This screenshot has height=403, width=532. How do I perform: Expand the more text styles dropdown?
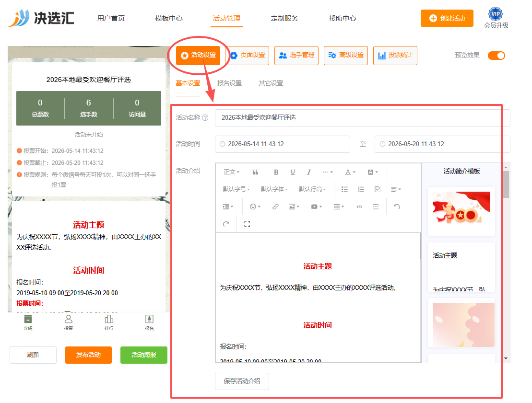328,172
